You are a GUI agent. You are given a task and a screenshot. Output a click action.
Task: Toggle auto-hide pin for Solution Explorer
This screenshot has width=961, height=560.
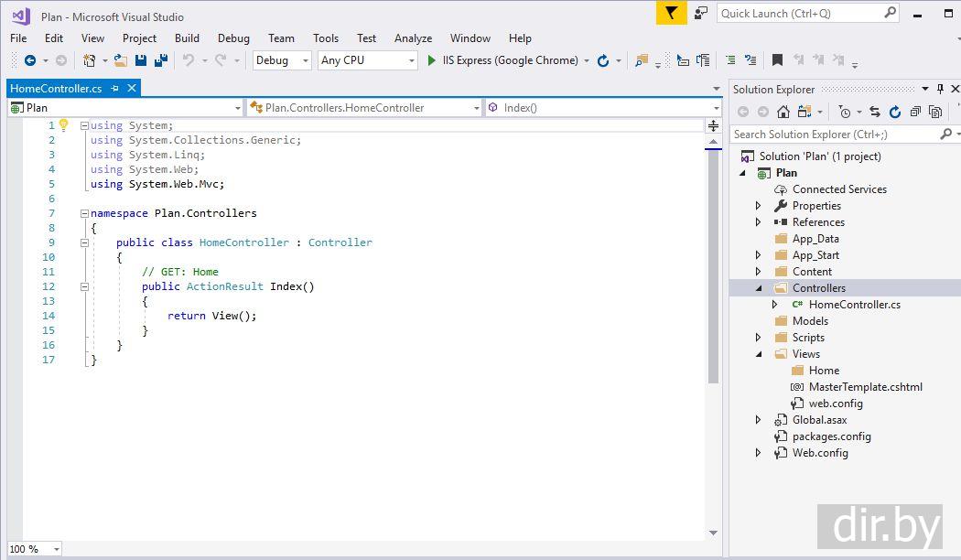[940, 89]
